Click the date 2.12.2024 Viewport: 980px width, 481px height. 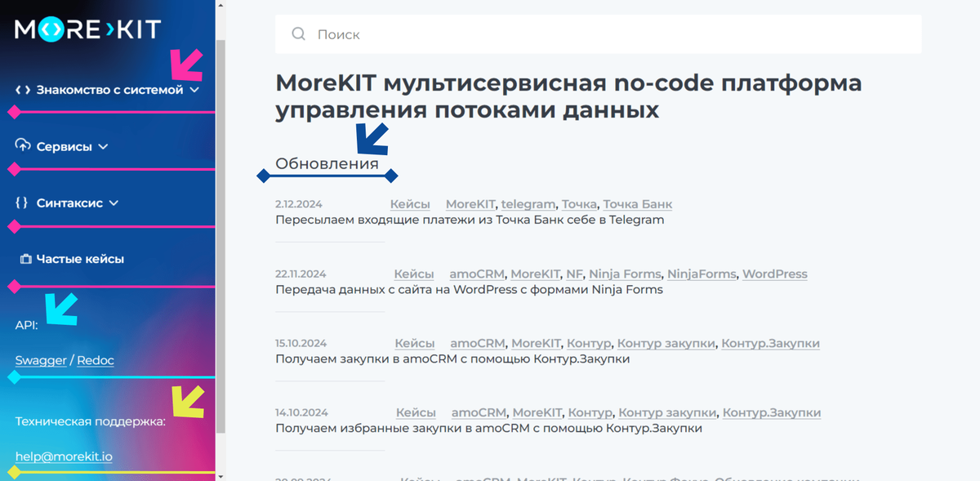(301, 204)
